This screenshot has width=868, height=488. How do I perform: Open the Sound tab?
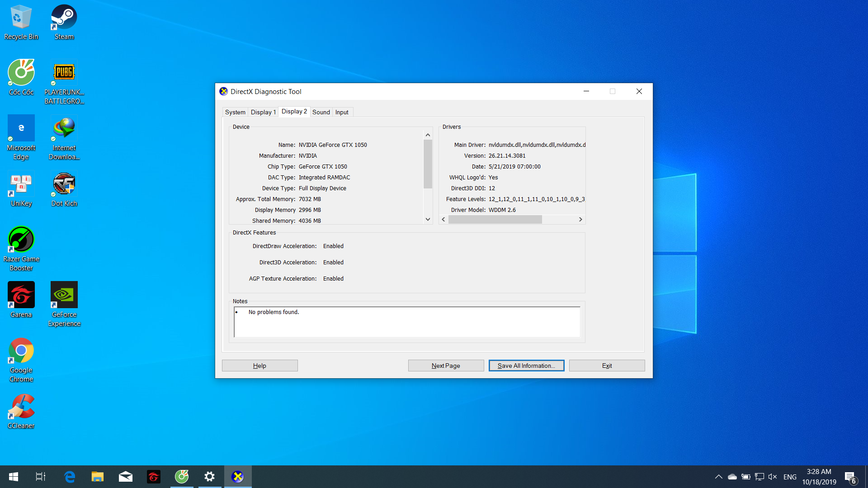[321, 112]
